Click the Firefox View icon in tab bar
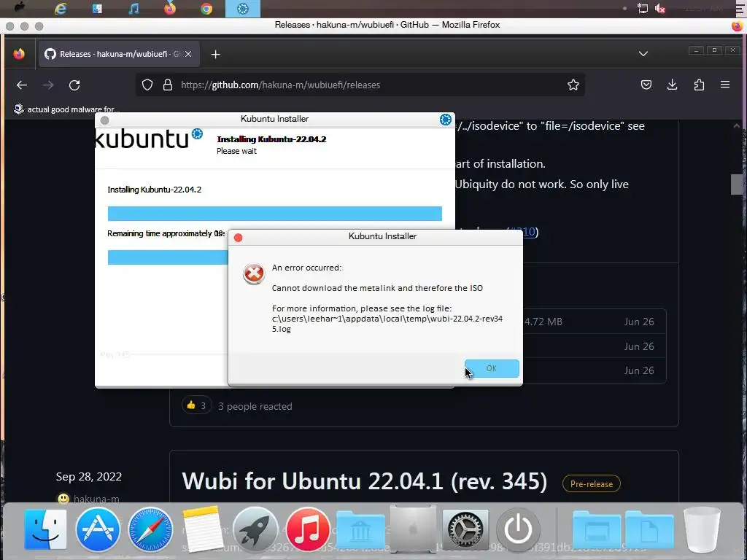Screen dimensions: 747x560 click(x=19, y=54)
